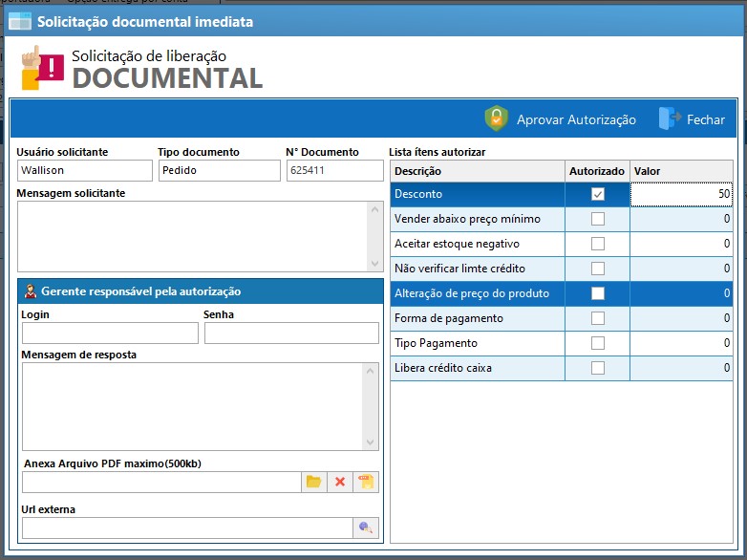Screen dimensions: 747x560
Task: Click the yellow PDF file icon
Action: coord(366,483)
